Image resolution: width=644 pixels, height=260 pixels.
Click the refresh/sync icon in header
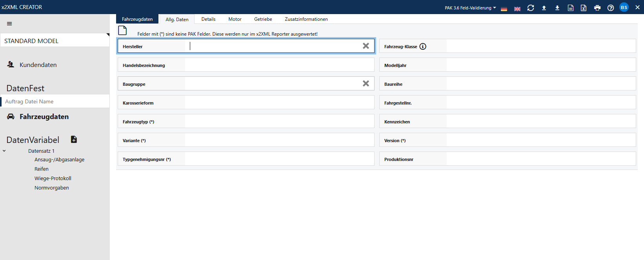click(531, 8)
